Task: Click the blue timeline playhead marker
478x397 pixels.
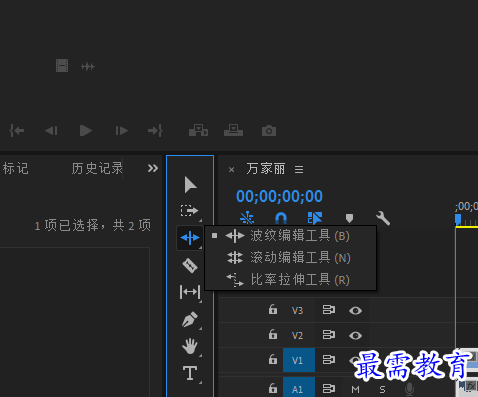Action: coord(458,219)
